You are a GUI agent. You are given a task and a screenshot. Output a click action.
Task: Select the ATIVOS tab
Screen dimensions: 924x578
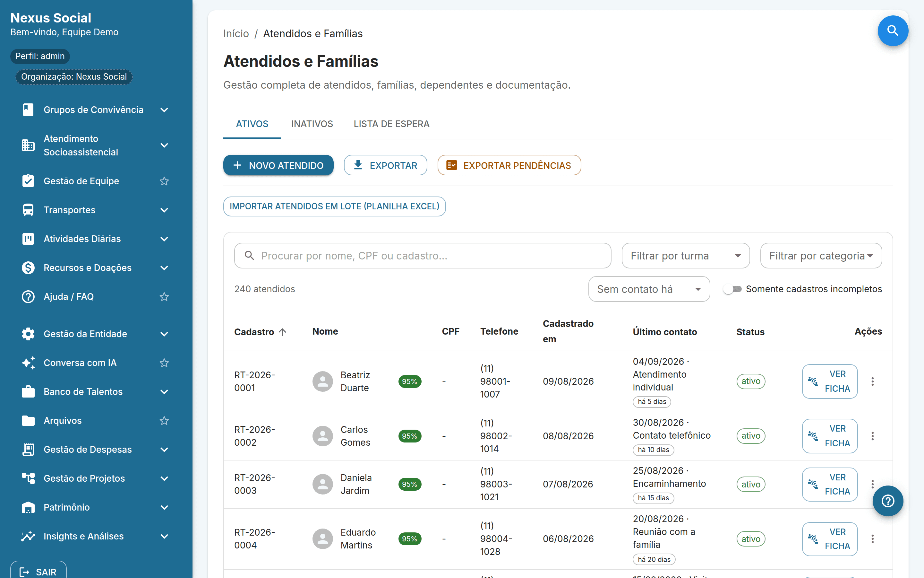[252, 124]
